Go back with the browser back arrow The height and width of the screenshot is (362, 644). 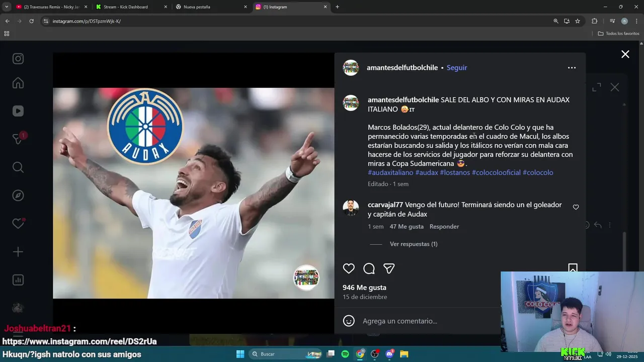tap(7, 21)
